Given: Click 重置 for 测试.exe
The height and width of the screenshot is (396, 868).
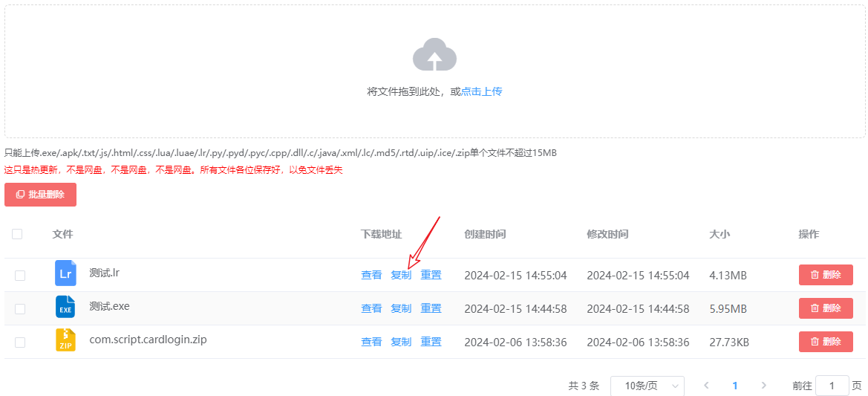Looking at the screenshot, I should click(x=431, y=308).
